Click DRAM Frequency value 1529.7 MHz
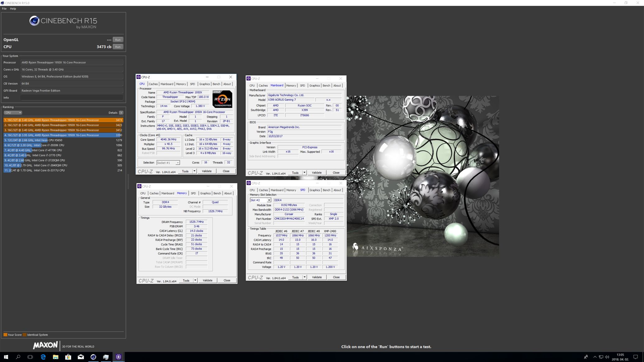The image size is (644, 362). coord(197,222)
